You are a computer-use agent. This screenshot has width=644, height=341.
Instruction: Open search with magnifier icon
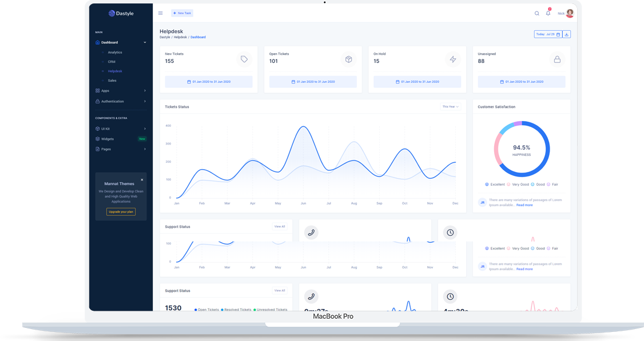(x=536, y=13)
